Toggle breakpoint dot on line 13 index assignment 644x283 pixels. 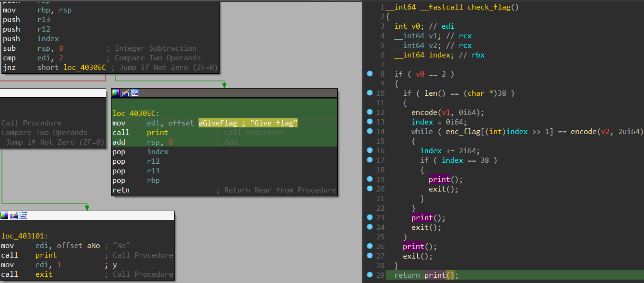pyautogui.click(x=369, y=122)
